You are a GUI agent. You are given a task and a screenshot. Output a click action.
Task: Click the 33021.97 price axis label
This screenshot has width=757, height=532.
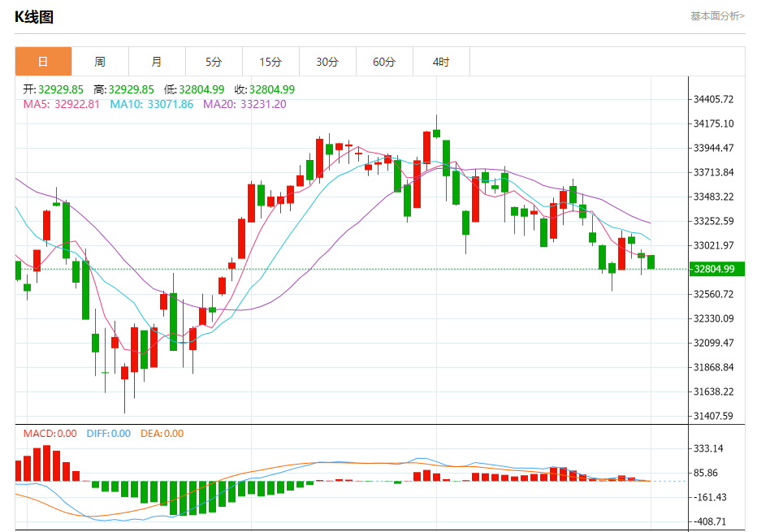714,245
